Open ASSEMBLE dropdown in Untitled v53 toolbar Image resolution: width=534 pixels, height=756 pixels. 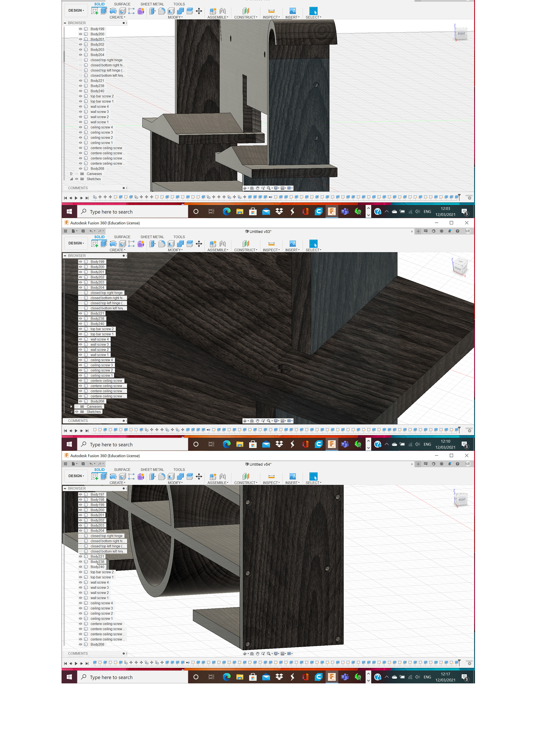217,250
